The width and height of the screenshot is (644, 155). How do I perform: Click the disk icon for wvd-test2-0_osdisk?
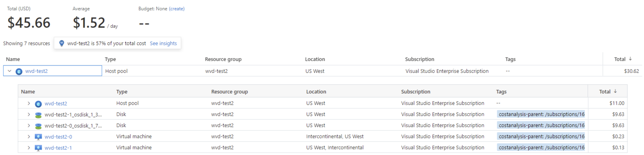(38, 126)
